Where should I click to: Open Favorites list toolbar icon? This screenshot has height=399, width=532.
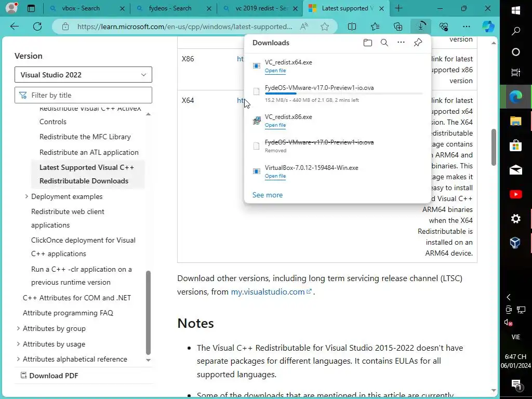[375, 26]
